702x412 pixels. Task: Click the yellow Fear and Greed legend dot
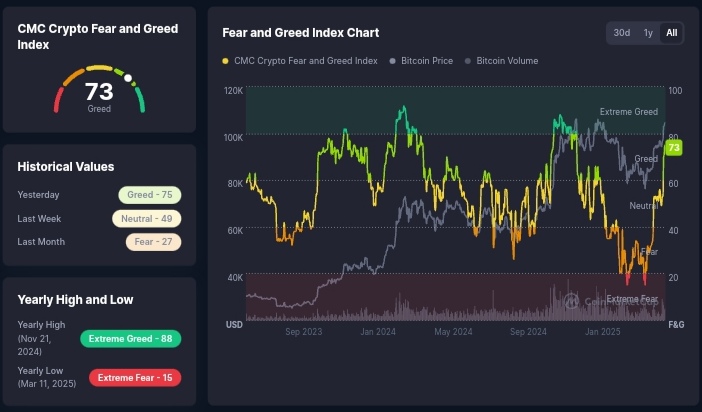pyautogui.click(x=226, y=61)
